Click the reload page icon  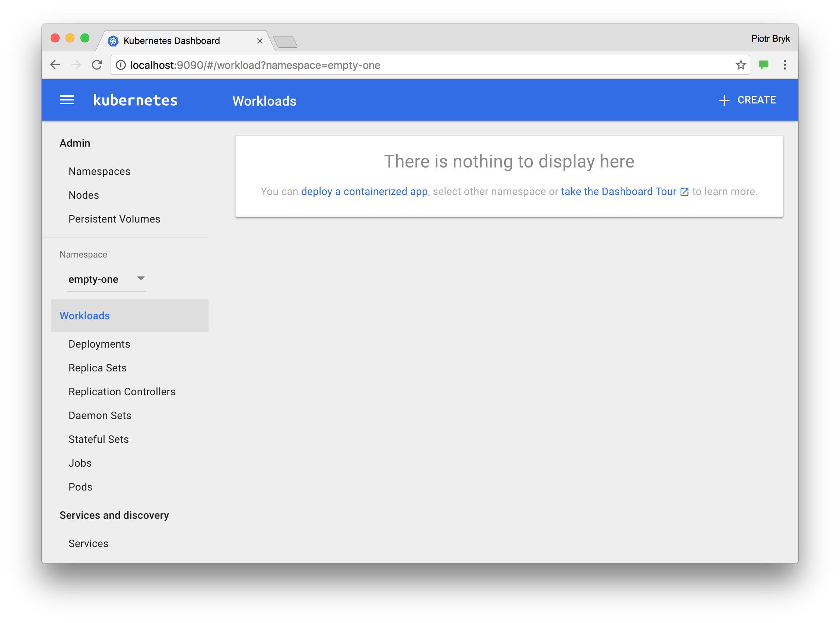[x=97, y=65]
